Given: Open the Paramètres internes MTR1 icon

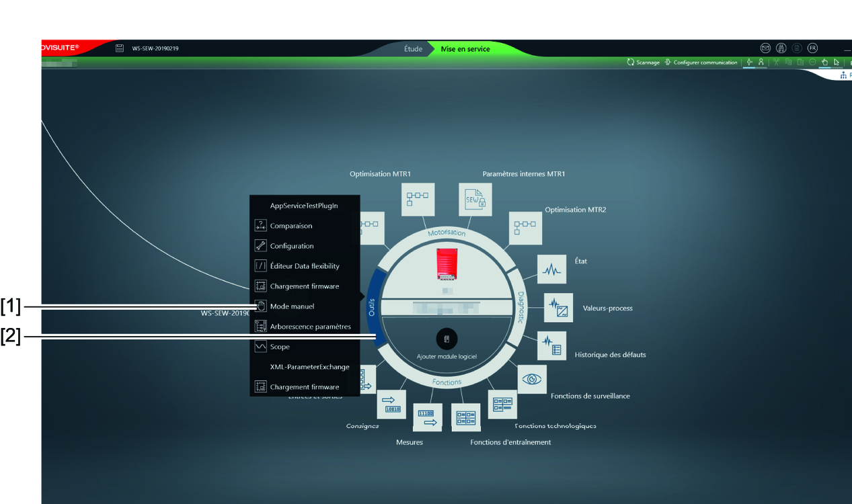Looking at the screenshot, I should click(475, 200).
